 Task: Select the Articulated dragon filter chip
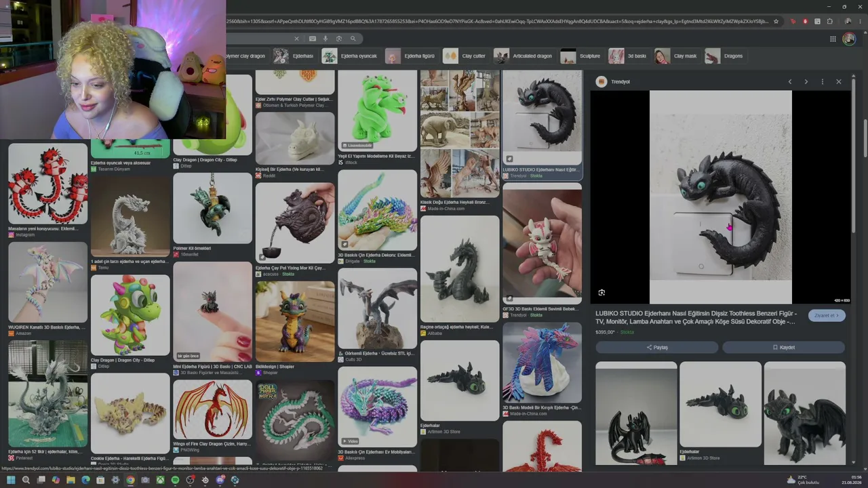tap(524, 56)
